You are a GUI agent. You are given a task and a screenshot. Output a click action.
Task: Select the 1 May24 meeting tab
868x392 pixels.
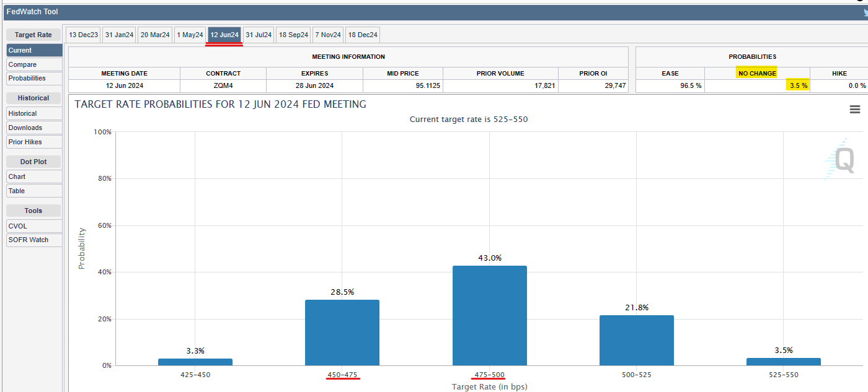click(x=190, y=35)
